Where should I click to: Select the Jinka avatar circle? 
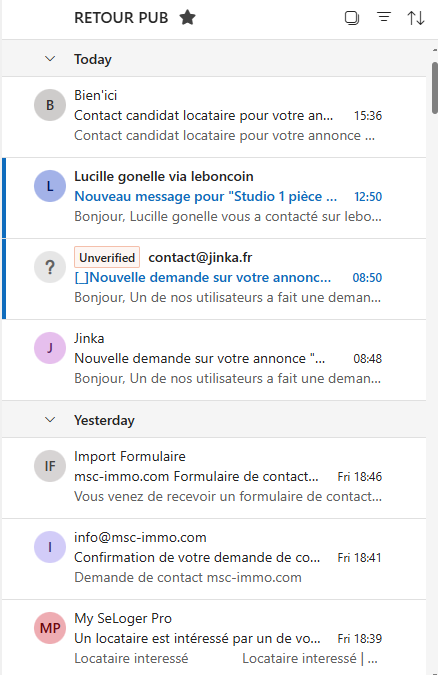(50, 348)
